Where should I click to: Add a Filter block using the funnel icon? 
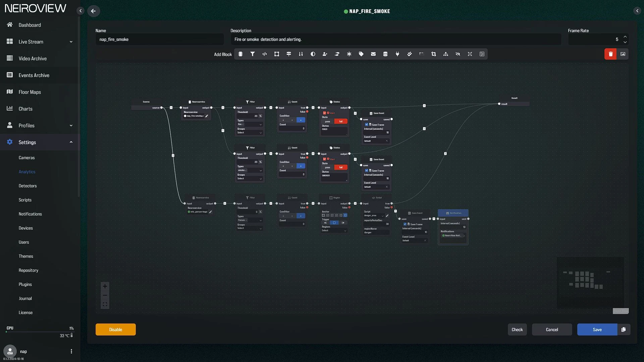coord(253,54)
